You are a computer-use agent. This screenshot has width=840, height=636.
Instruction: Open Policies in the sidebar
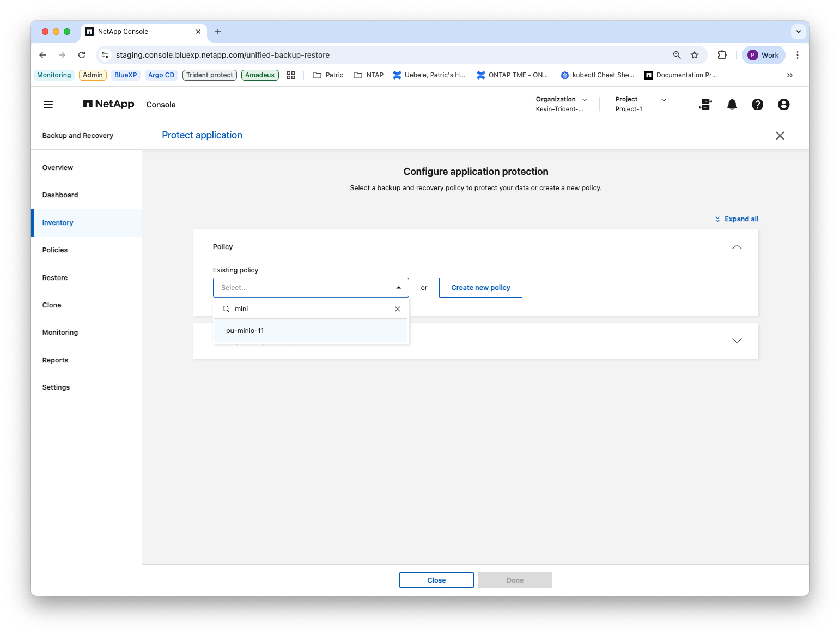pos(86,250)
